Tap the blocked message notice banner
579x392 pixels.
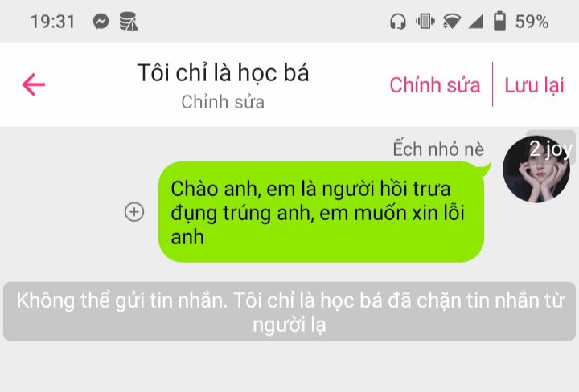click(x=289, y=312)
